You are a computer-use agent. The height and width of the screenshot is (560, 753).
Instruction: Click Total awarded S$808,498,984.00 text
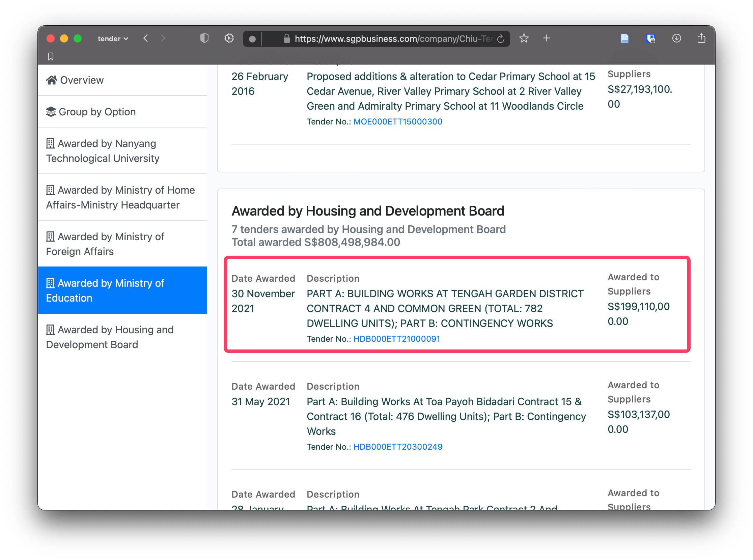point(316,242)
